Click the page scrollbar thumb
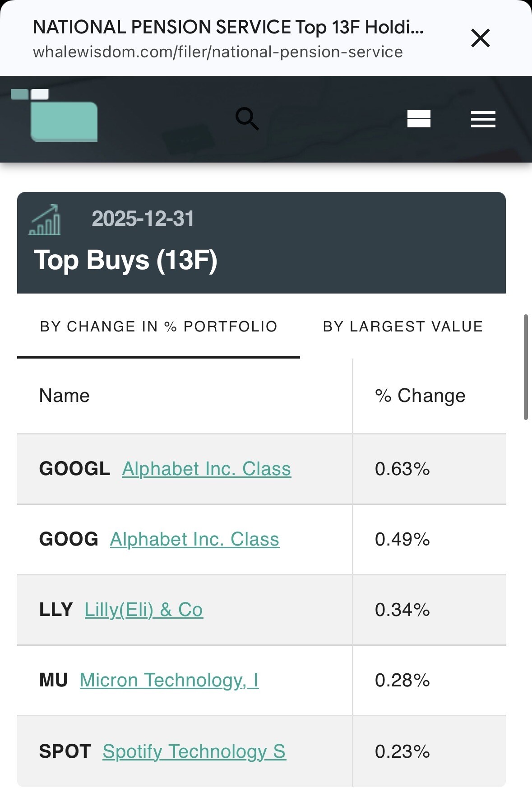This screenshot has width=532, height=793. click(526, 367)
